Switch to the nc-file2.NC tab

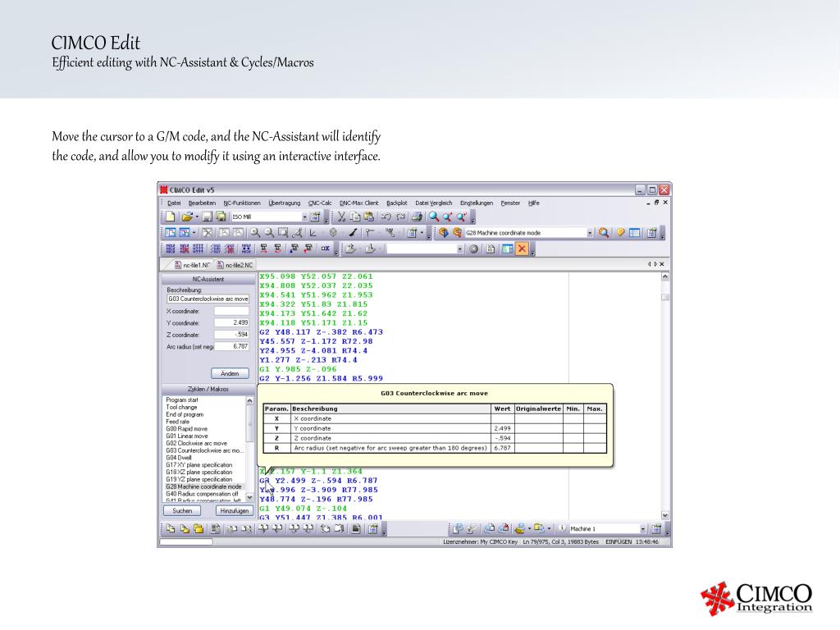coord(235,265)
